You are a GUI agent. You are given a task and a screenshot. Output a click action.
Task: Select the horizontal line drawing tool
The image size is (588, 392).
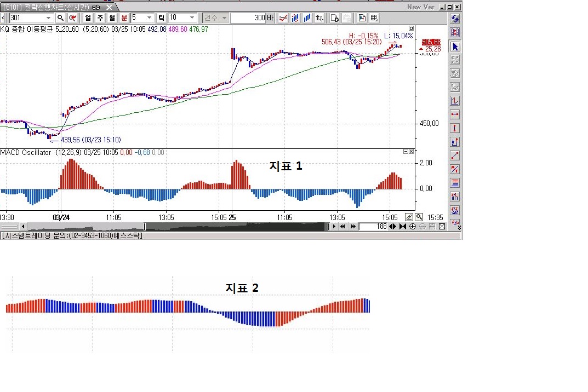pos(454,114)
